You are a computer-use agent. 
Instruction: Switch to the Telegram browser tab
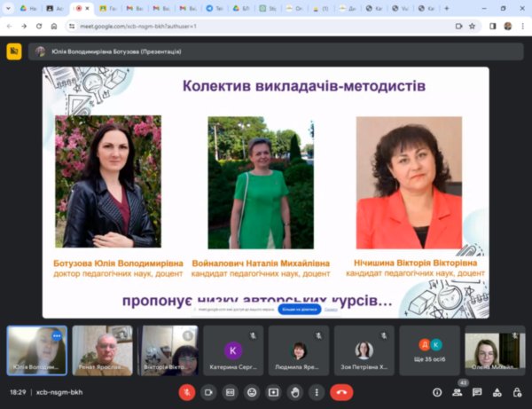point(215,8)
